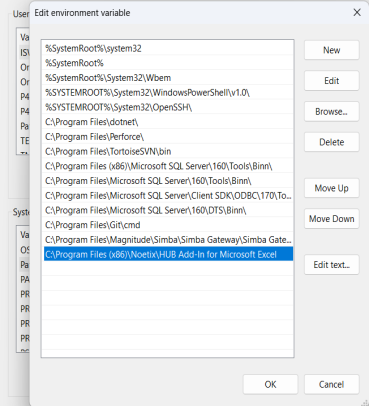Viewport: 369px width, 406px height.
Task: Select the OpenSSH path entry
Action: pyautogui.click(x=168, y=107)
